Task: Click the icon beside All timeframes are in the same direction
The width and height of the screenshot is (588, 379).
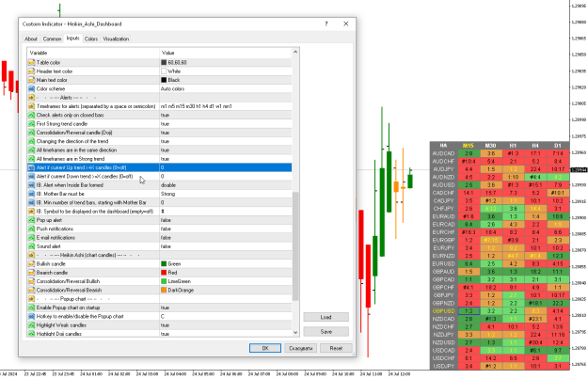Action: coord(31,150)
